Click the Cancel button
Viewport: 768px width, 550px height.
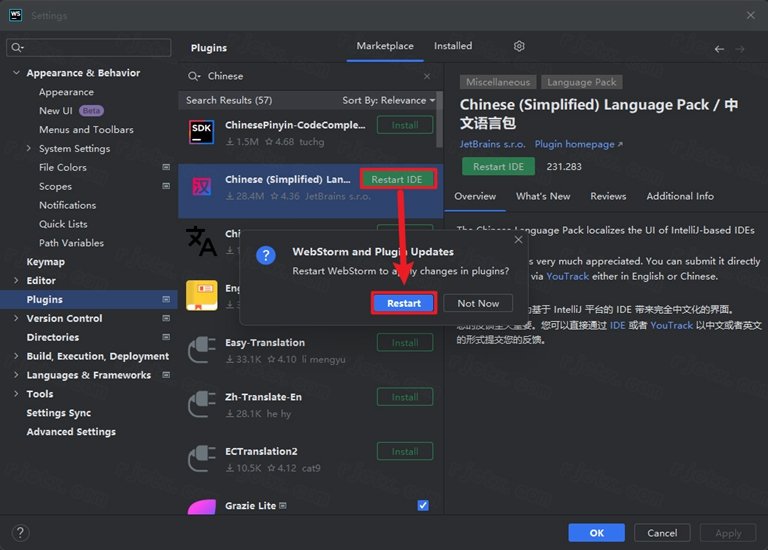(x=662, y=533)
